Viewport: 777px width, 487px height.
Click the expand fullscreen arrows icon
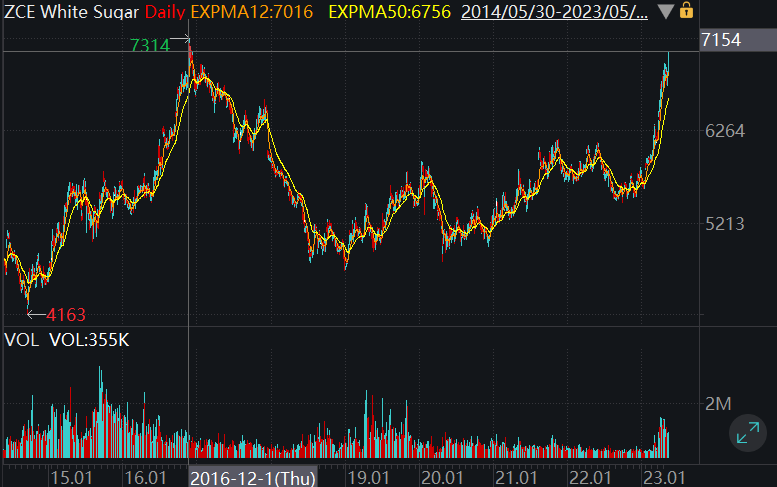pyautogui.click(x=748, y=433)
